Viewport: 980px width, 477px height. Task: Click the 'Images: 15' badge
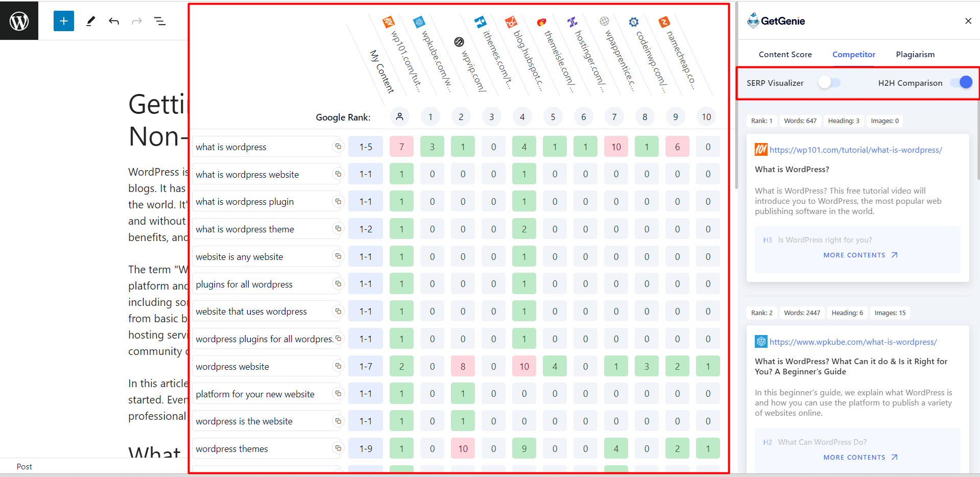pos(890,313)
